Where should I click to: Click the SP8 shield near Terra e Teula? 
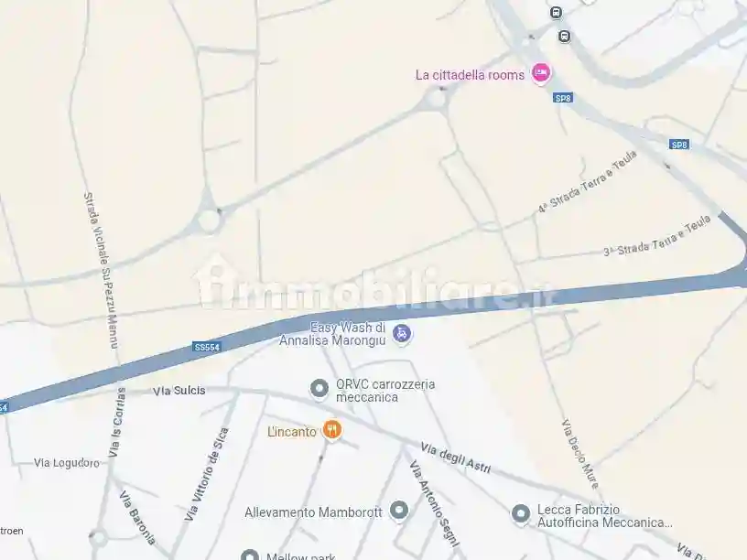[679, 145]
